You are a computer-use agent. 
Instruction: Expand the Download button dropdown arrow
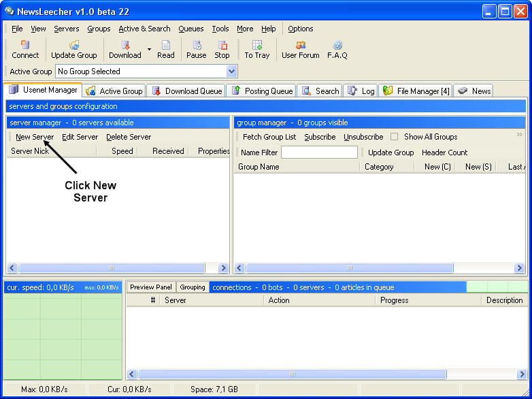point(149,50)
